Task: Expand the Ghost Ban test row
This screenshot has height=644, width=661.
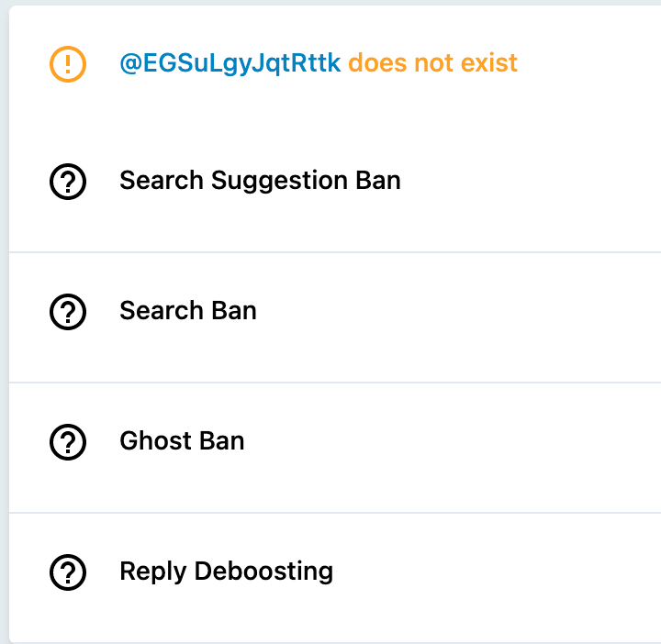Action: tap(335, 448)
